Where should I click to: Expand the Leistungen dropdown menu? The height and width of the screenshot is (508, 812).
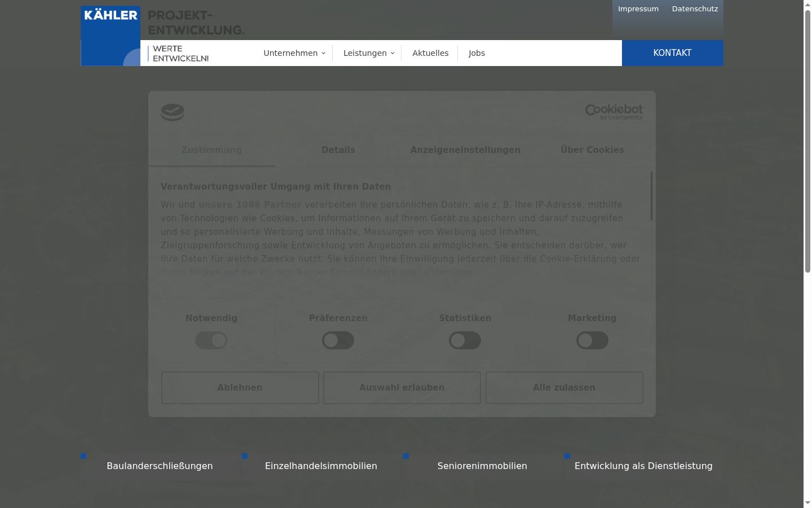click(x=369, y=53)
